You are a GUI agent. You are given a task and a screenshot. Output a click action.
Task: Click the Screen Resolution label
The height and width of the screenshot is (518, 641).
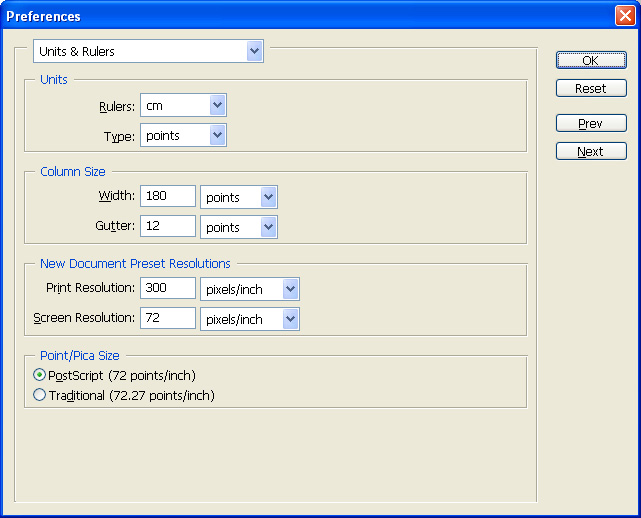pos(84,318)
